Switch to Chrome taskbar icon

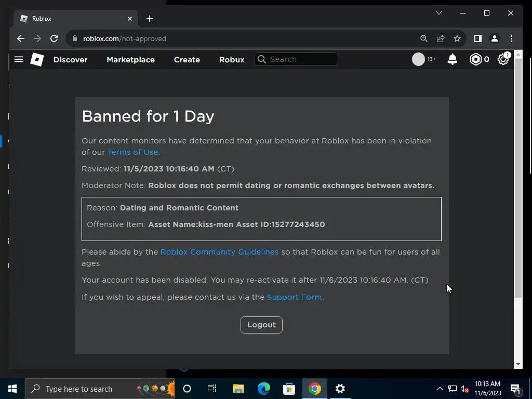[314, 389]
